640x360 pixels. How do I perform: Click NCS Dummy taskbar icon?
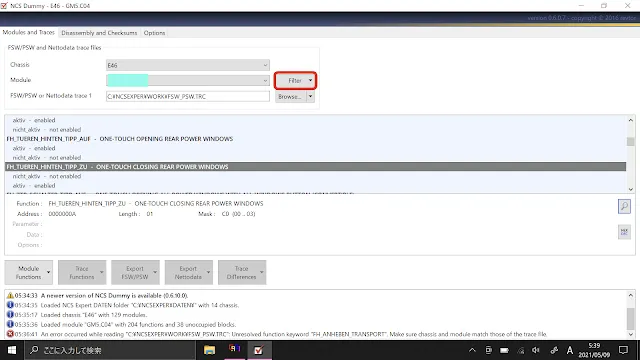coord(259,350)
